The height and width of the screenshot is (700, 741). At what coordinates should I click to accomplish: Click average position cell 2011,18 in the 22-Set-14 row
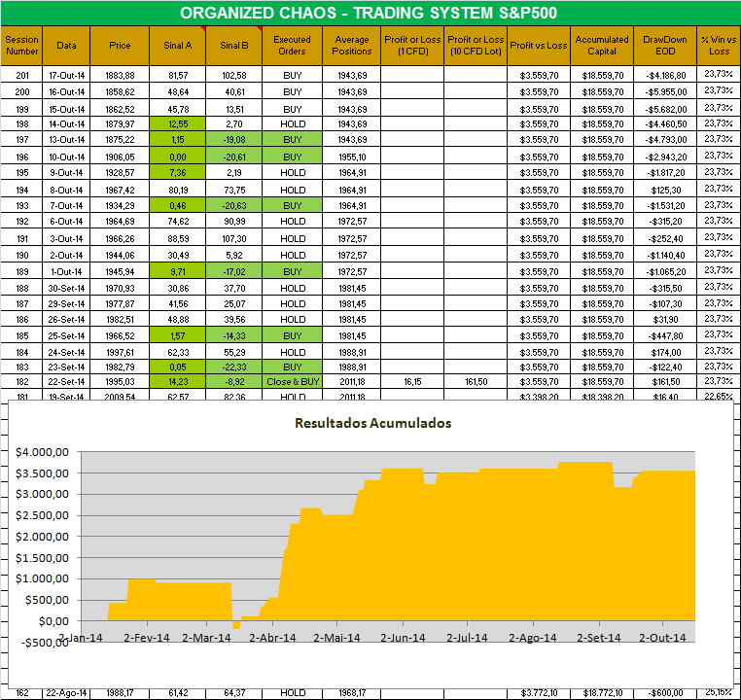point(352,382)
